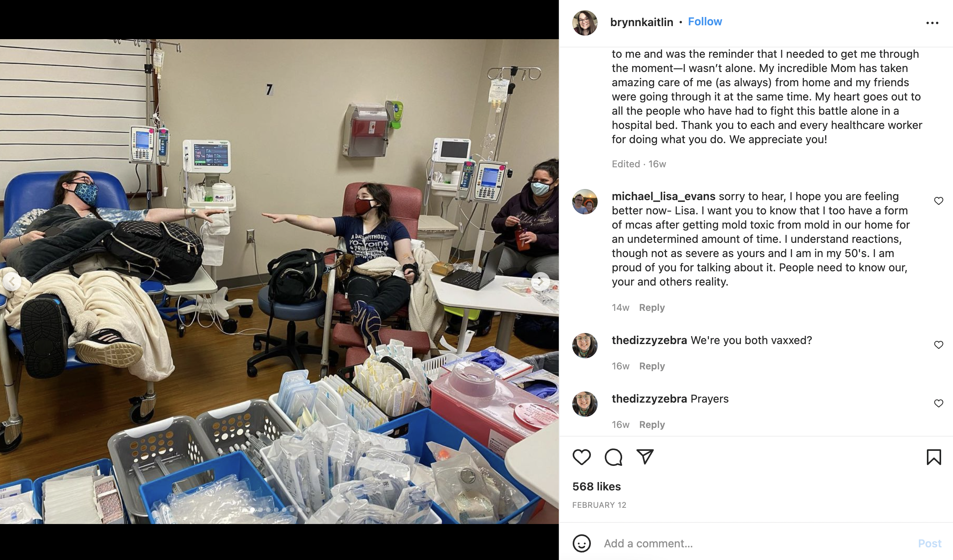Open the FEBRUARY 12 post date link
This screenshot has width=953, height=560.
point(599,505)
